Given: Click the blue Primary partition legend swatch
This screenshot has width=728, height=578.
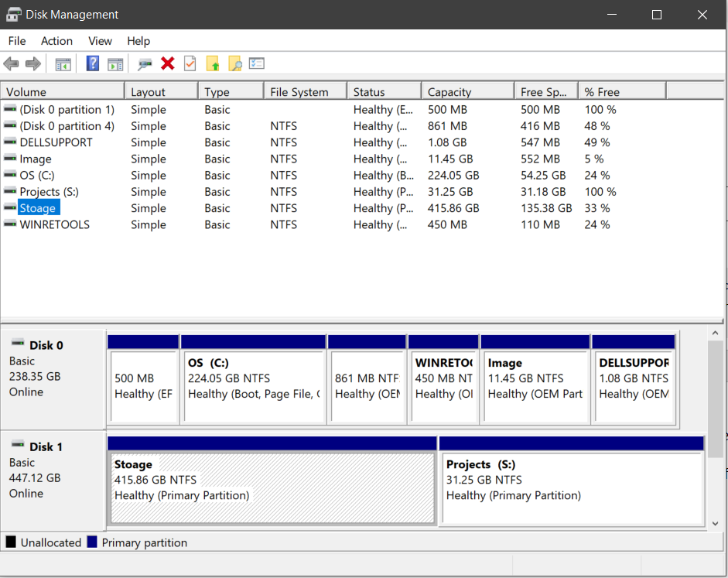Looking at the screenshot, I should 92,542.
